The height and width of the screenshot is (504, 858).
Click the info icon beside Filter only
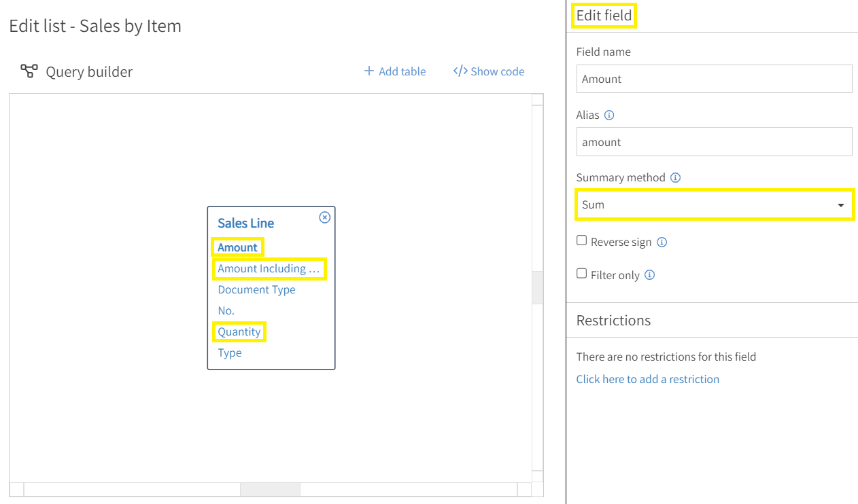click(x=649, y=274)
